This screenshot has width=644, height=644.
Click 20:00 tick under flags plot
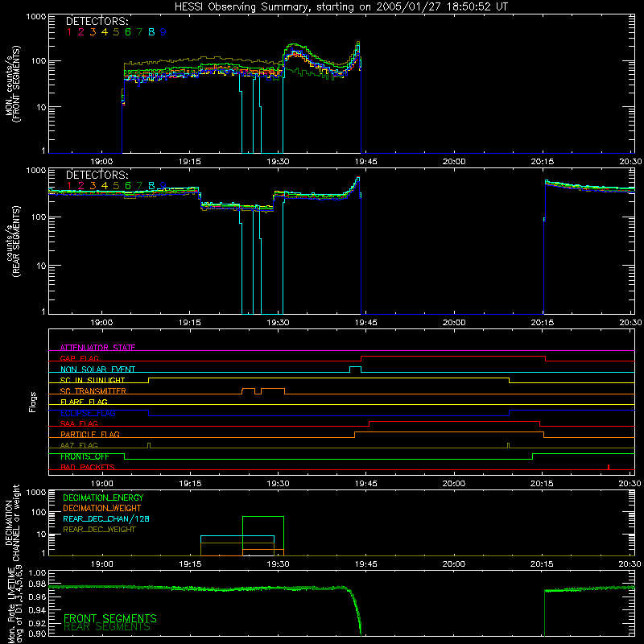[454, 484]
